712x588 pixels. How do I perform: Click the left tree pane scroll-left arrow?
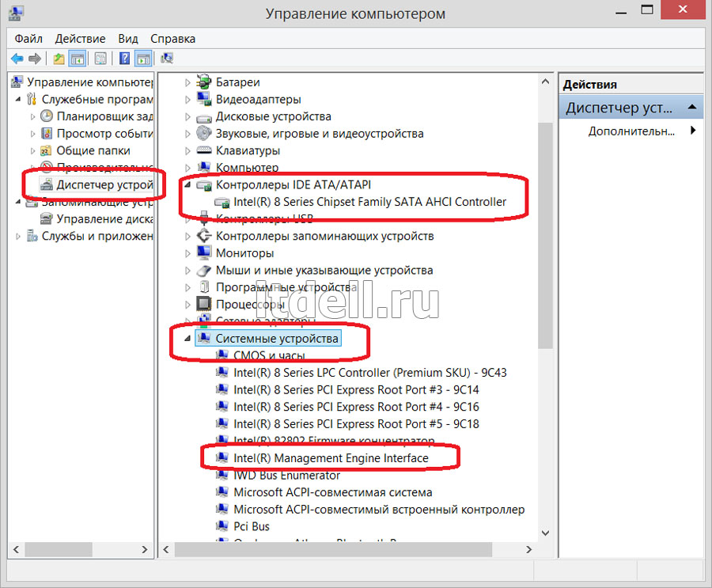pos(17,549)
